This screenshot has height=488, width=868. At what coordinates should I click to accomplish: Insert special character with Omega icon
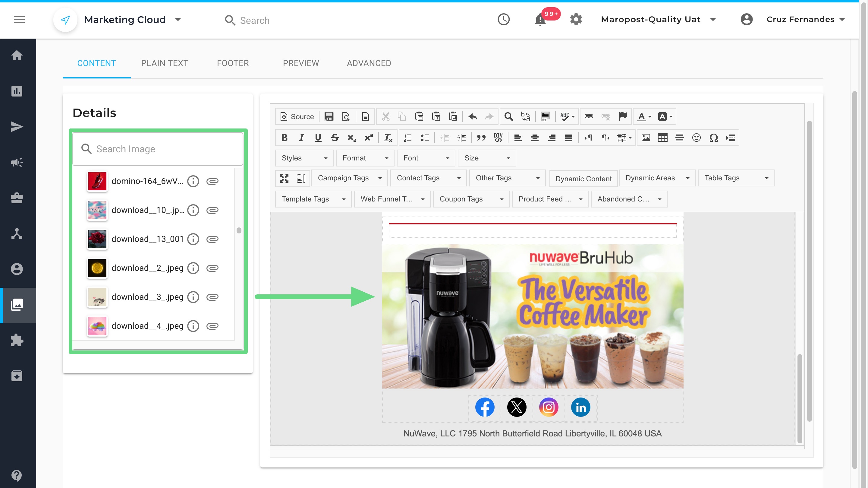coord(713,138)
